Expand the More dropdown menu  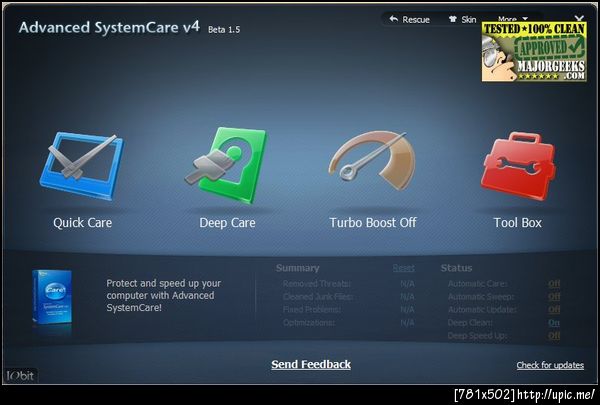[513, 18]
